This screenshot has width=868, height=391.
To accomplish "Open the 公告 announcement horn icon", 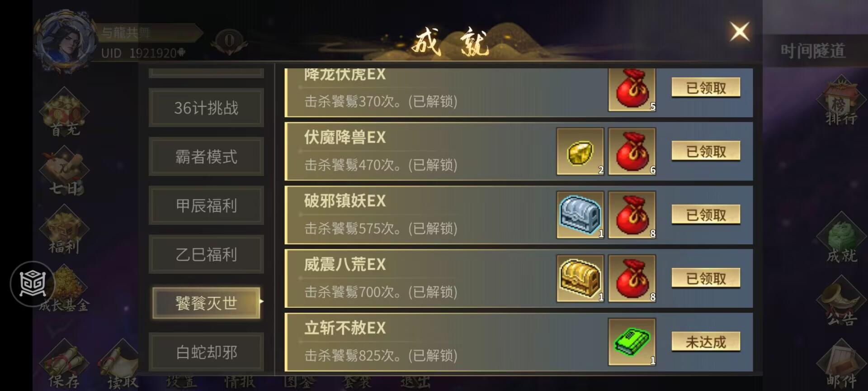I will click(841, 303).
